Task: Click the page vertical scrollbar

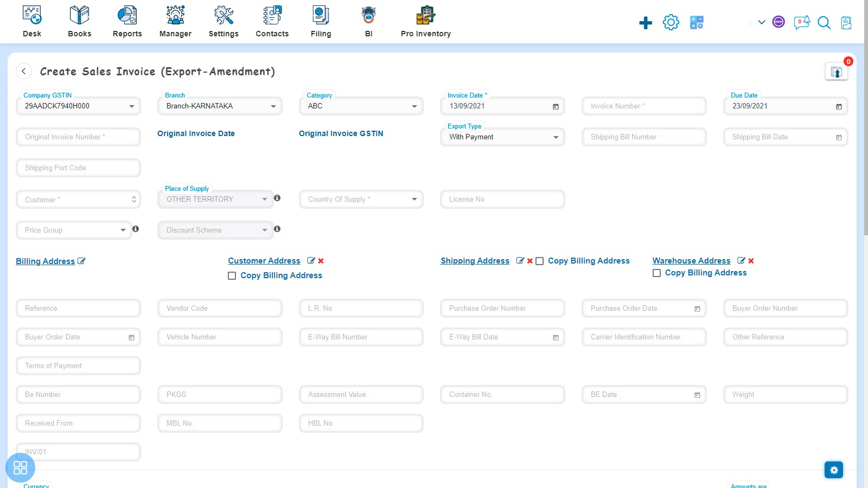Action: coord(866,118)
